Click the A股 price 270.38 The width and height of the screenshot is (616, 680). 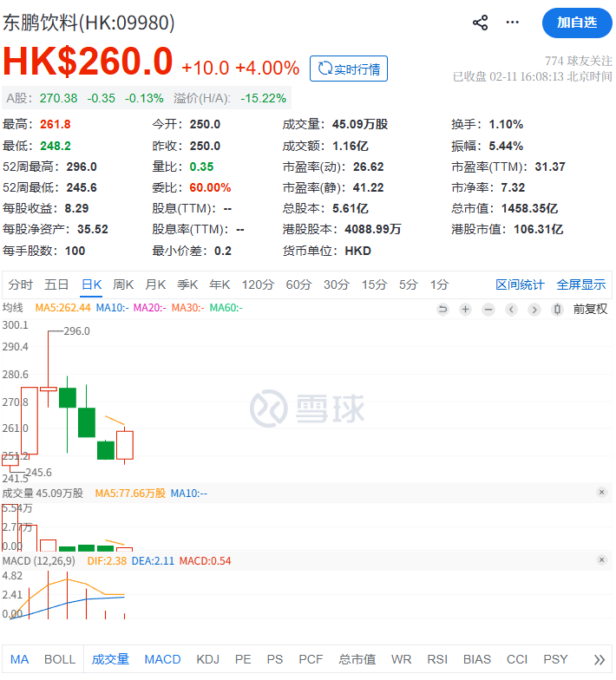[59, 99]
